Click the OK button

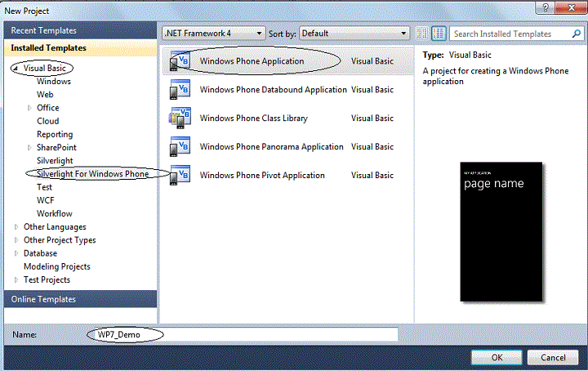497,357
